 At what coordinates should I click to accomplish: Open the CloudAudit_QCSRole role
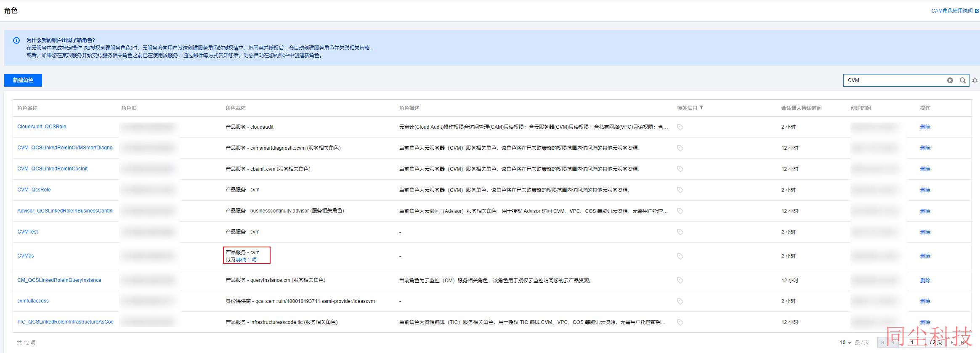point(42,127)
